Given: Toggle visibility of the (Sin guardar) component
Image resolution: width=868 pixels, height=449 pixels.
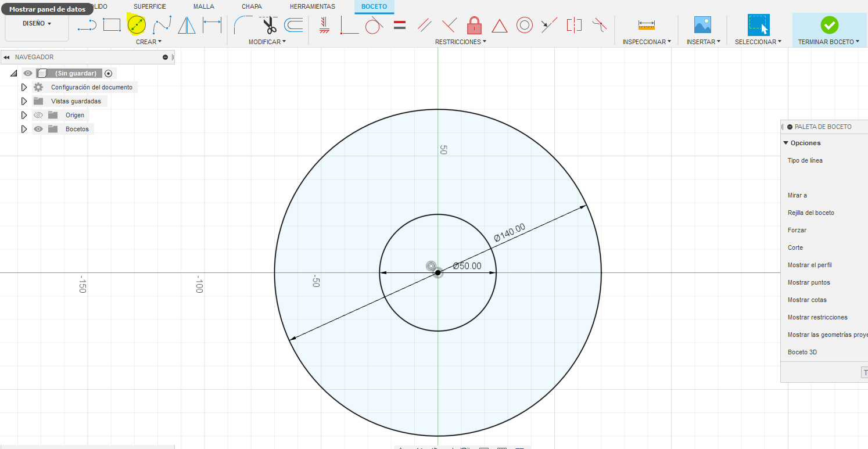Looking at the screenshot, I should 28,73.
